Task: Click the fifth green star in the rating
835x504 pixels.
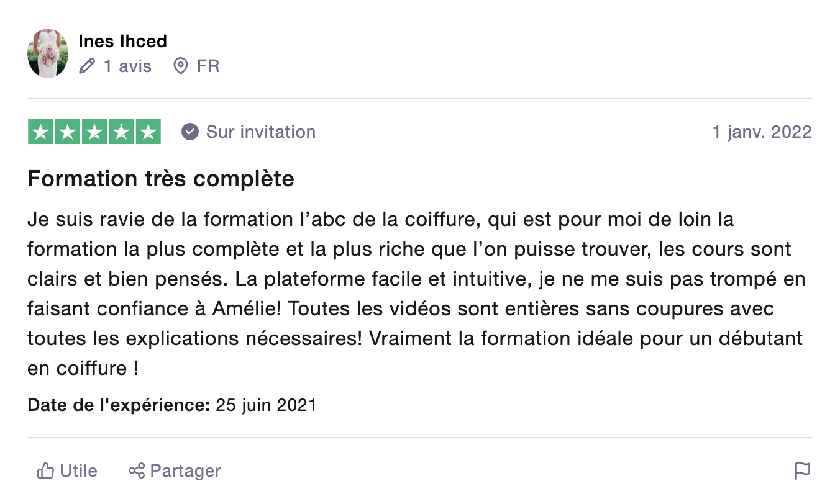Action: click(x=148, y=132)
